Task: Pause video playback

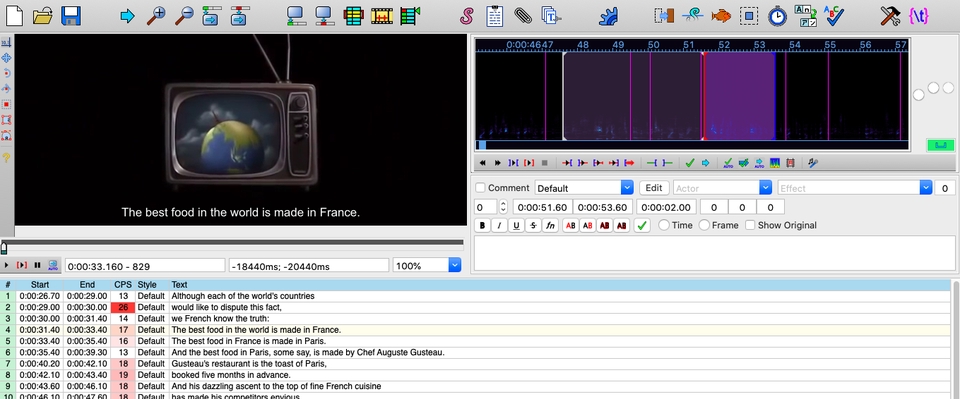Action: [x=37, y=266]
